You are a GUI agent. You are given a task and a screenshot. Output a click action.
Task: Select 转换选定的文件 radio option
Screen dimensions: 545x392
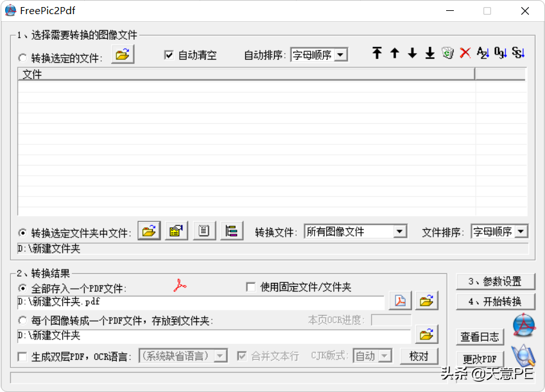click(x=22, y=58)
